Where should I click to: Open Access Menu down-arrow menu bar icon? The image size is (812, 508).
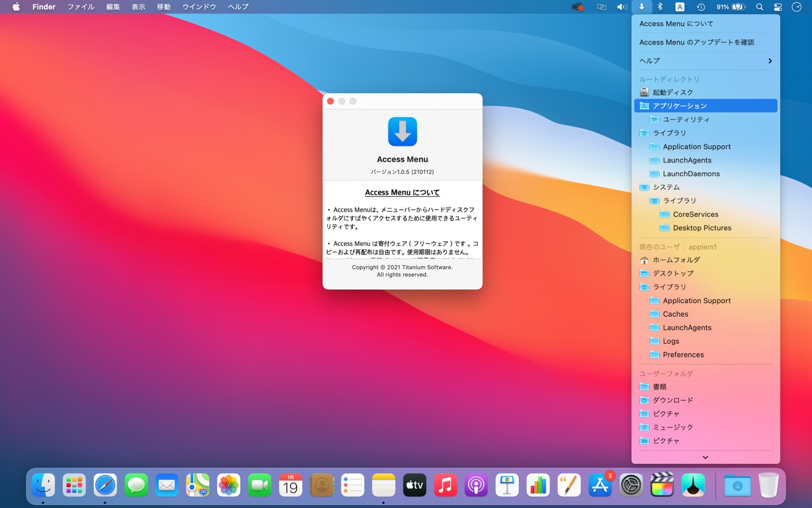pyautogui.click(x=642, y=7)
